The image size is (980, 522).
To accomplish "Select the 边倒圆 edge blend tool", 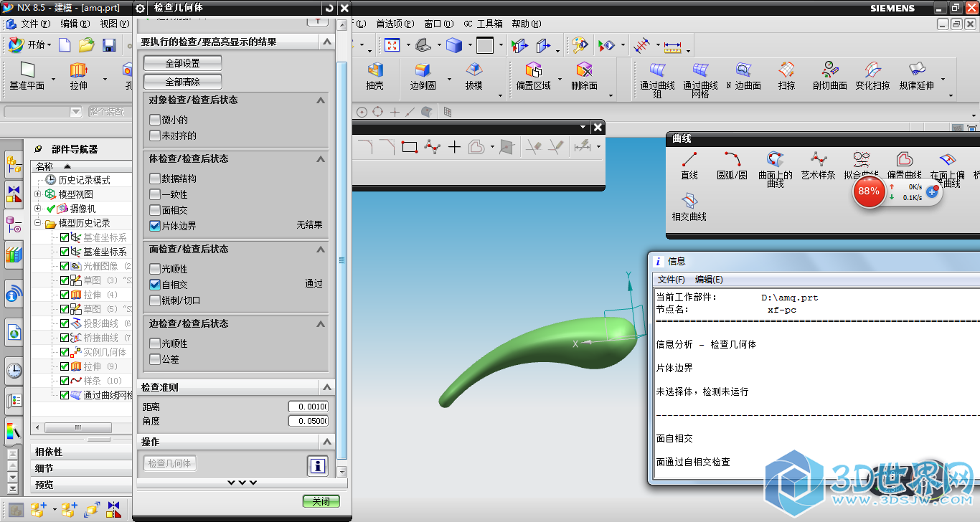I will click(x=423, y=76).
